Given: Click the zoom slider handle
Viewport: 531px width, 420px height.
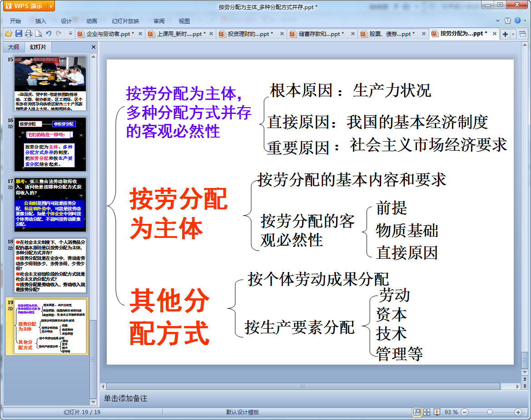Looking at the screenshot, I should [490, 412].
